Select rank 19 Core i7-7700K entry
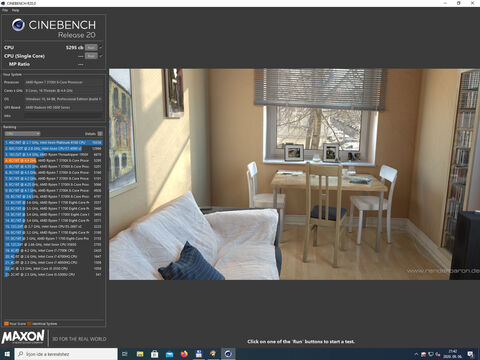This screenshot has height=360, width=480. click(53, 251)
